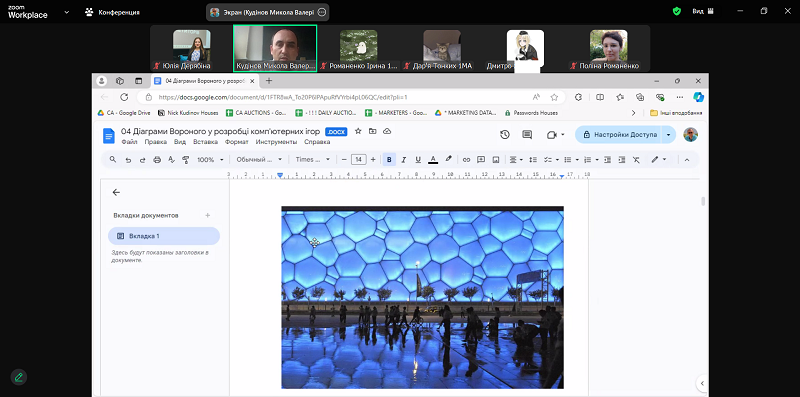The width and height of the screenshot is (800, 397).
Task: Click the browser address bar URL
Action: [x=283, y=97]
